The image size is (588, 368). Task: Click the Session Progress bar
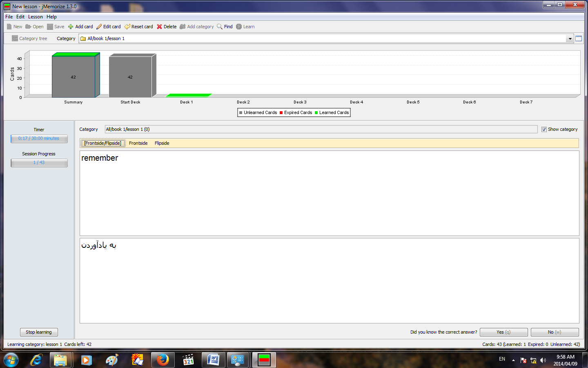click(39, 163)
